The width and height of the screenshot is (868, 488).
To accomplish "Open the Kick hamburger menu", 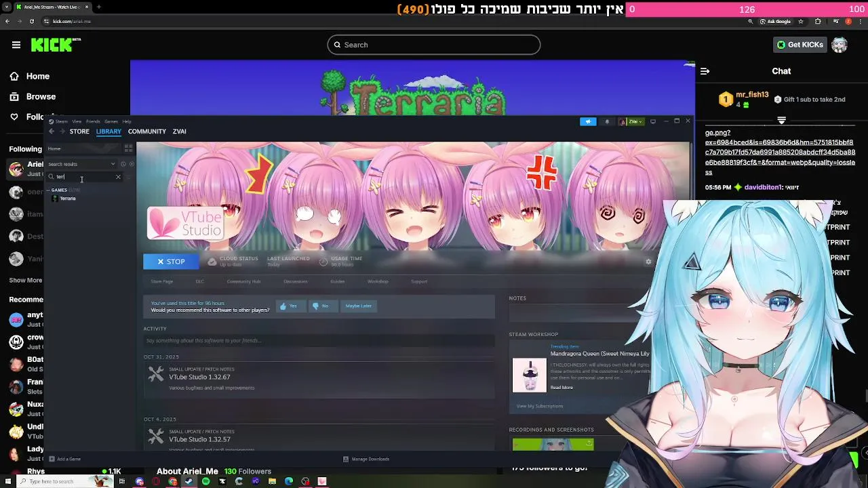I will coord(16,45).
